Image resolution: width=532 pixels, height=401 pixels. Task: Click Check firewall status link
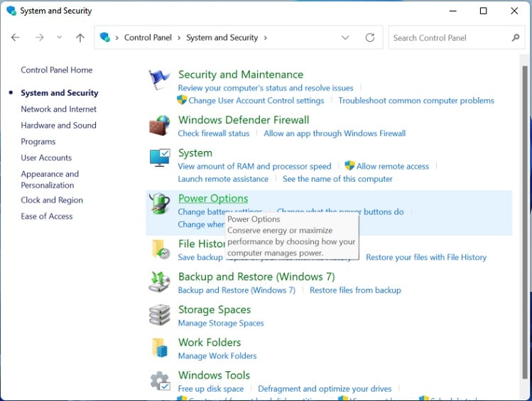pos(214,133)
